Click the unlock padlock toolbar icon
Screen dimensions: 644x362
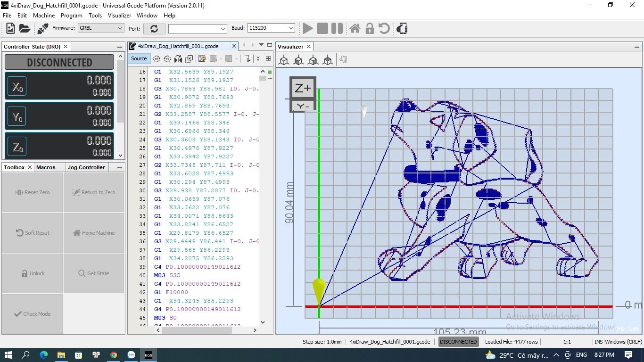point(370,29)
